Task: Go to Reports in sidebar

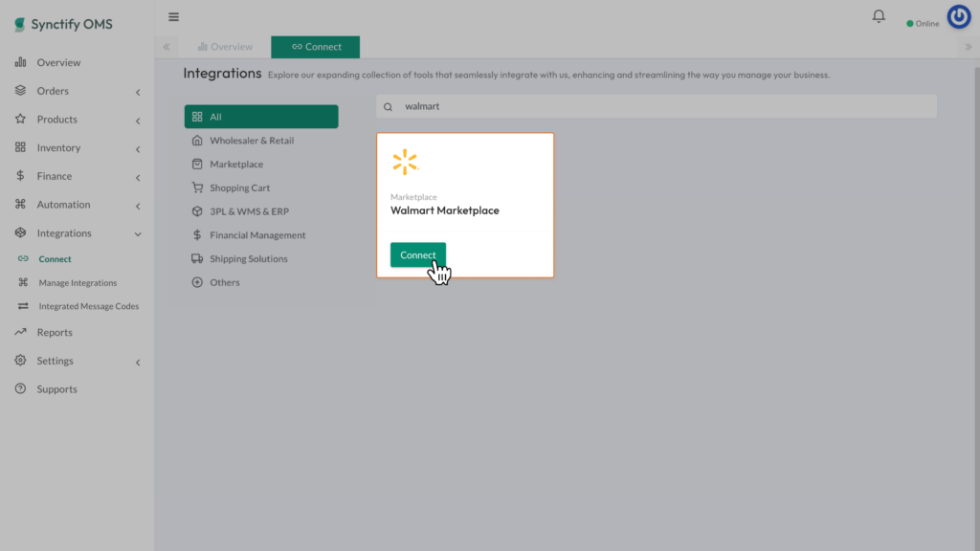Action: pyautogui.click(x=55, y=332)
